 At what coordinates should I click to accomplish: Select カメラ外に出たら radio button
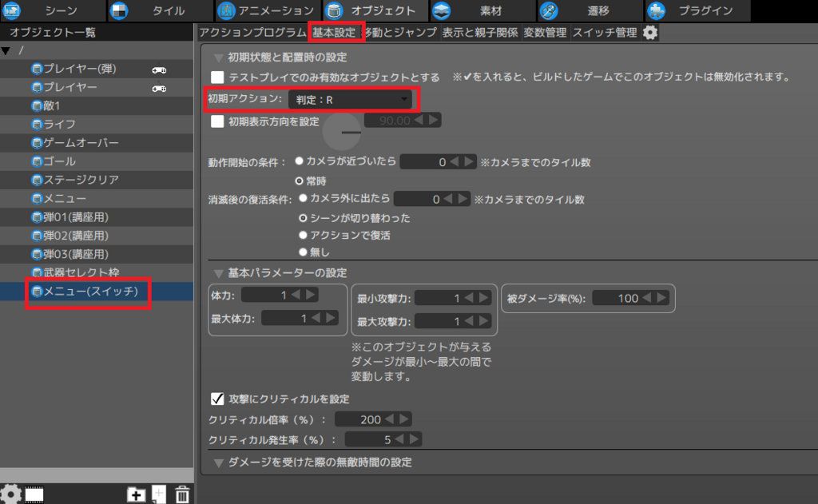(x=303, y=198)
